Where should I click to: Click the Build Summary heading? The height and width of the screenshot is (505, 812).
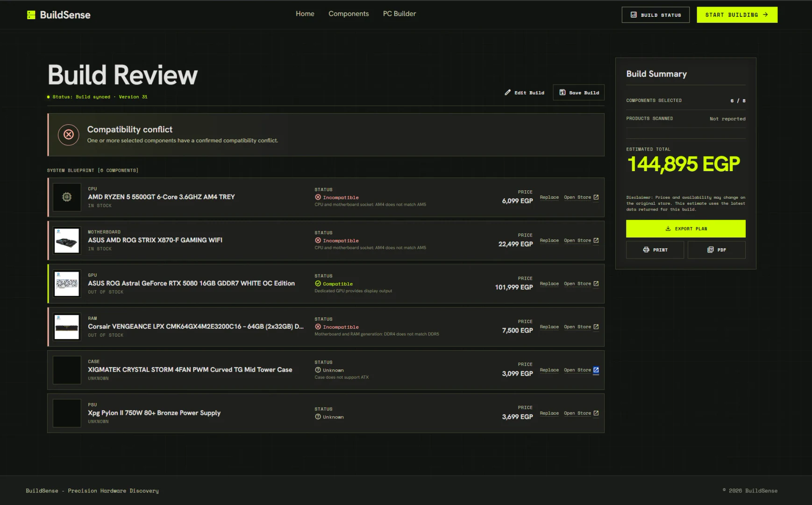(656, 74)
